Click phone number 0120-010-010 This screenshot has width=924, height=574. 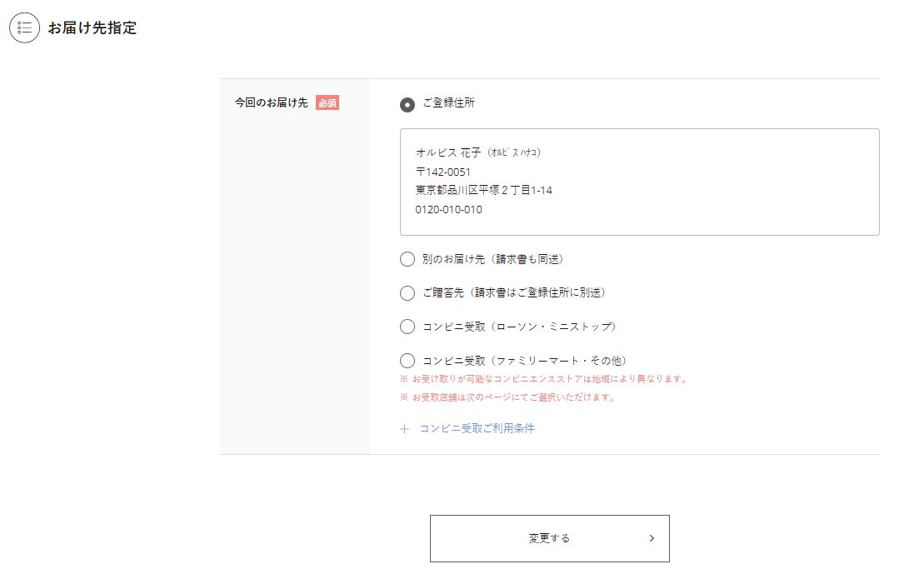click(448, 210)
